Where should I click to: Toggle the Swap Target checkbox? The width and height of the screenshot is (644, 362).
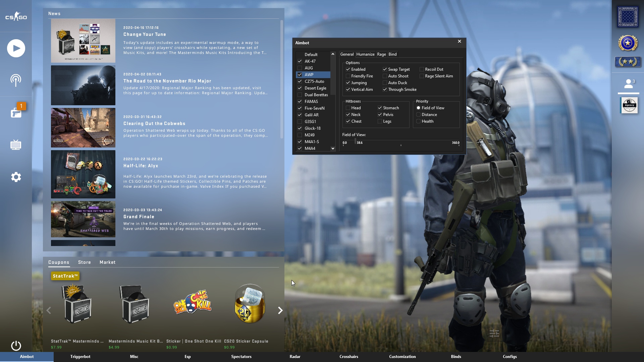pyautogui.click(x=385, y=69)
